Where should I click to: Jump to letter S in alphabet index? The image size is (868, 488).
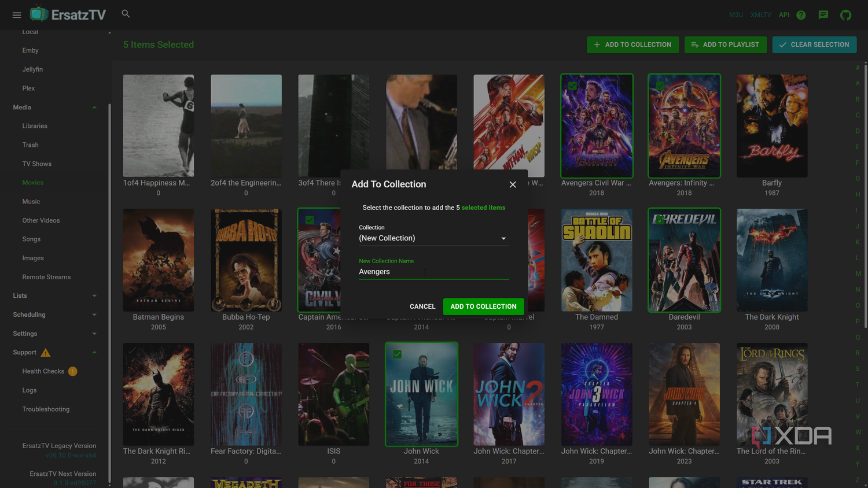858,369
